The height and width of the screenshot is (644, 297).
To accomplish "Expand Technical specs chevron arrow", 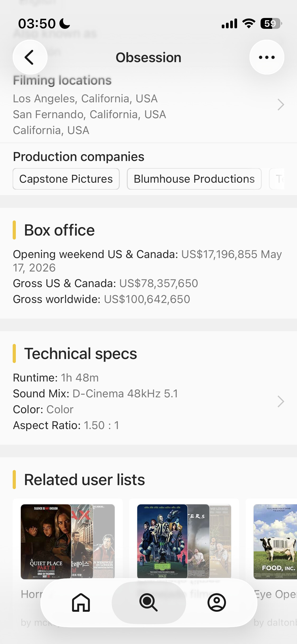I will point(281,402).
